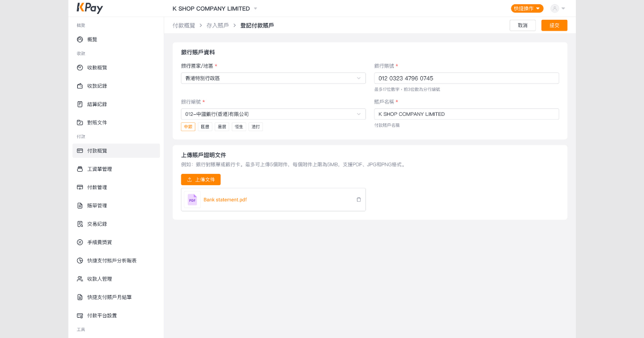Select the 中銀 bank quick tag
Viewport: 644px width, 338px height.
(188, 127)
